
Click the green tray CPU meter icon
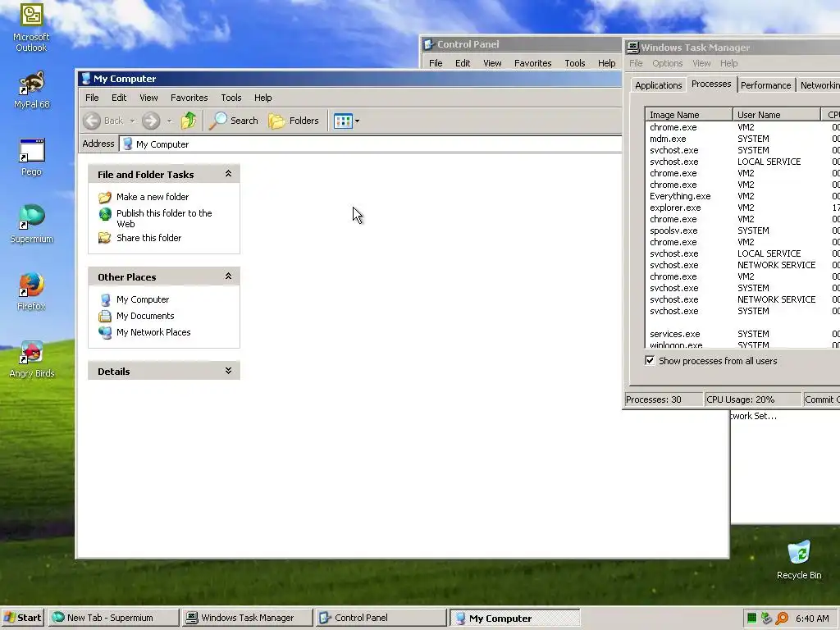[x=751, y=619]
